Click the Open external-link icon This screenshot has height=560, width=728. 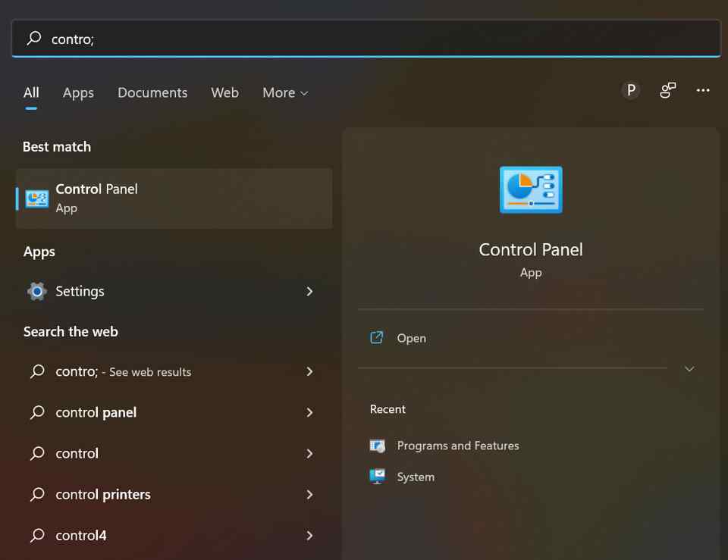377,337
